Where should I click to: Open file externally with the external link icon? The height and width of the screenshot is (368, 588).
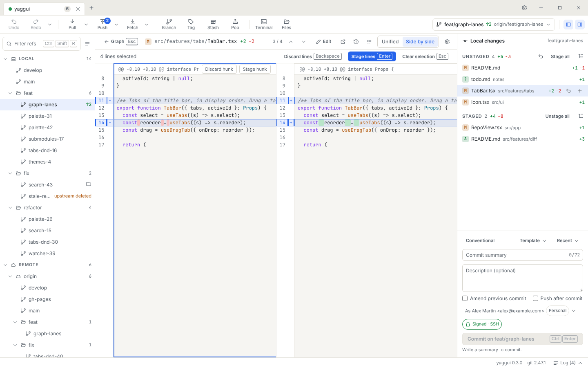pos(343,42)
